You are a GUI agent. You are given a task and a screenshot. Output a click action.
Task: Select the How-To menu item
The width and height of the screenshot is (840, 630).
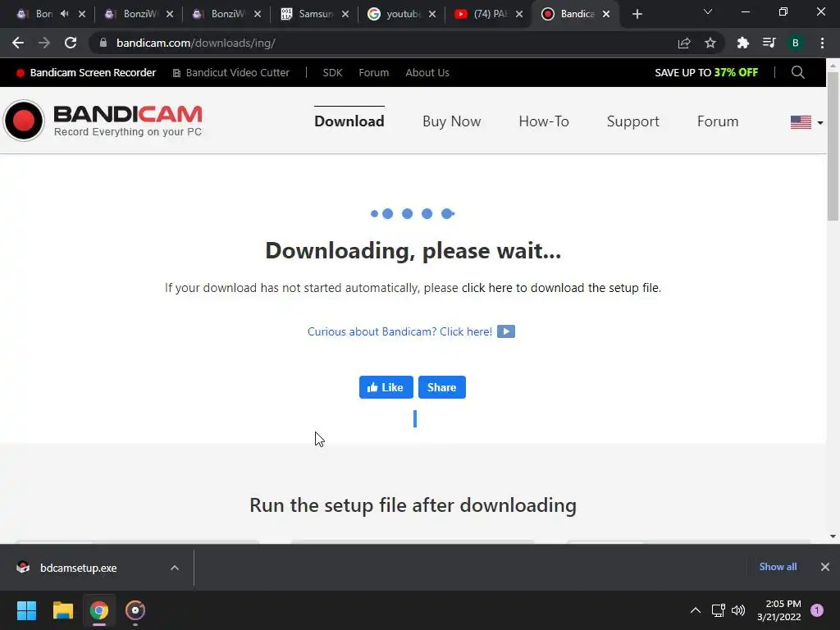[x=544, y=121]
